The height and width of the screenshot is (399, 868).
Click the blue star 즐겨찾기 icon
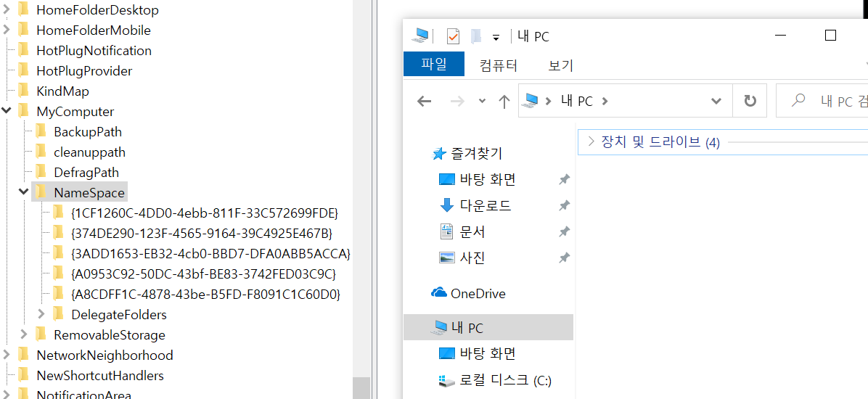(x=439, y=154)
